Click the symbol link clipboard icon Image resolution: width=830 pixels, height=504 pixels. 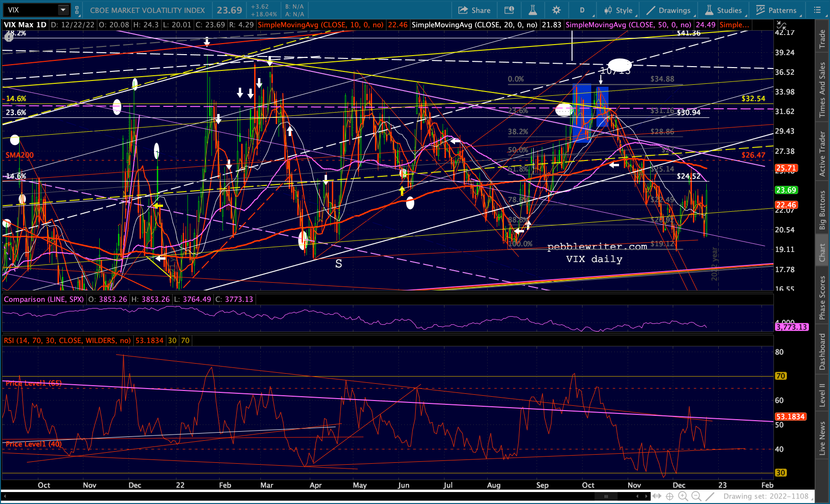click(77, 10)
